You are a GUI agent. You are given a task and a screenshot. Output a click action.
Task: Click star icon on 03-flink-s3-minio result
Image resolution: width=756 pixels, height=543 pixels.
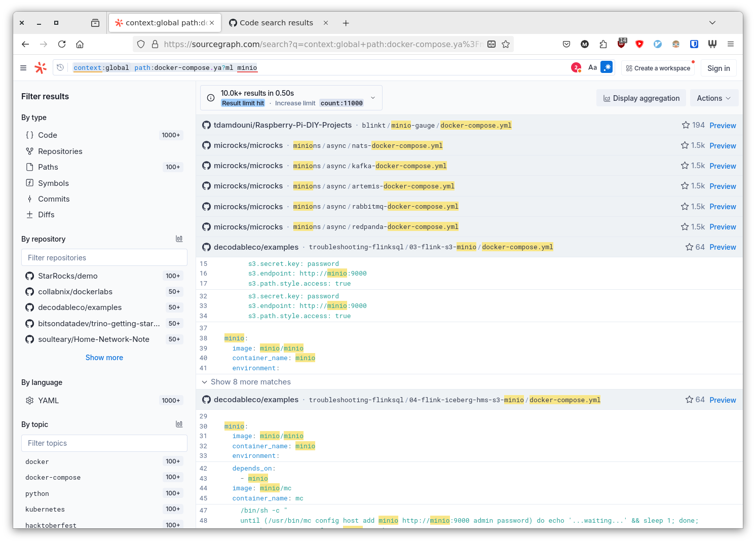point(689,247)
